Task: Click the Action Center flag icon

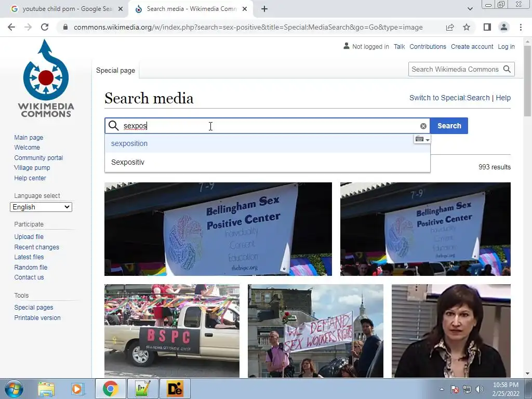Action: 455,389
